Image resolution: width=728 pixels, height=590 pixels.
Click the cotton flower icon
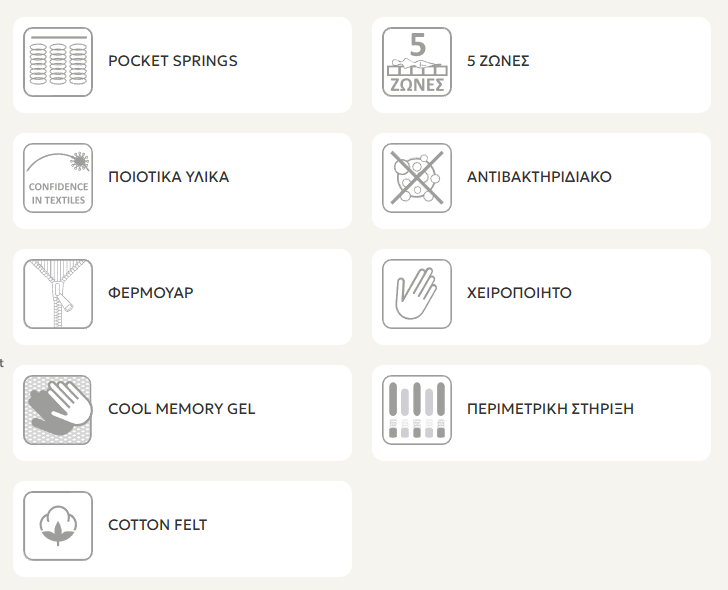[x=58, y=526]
